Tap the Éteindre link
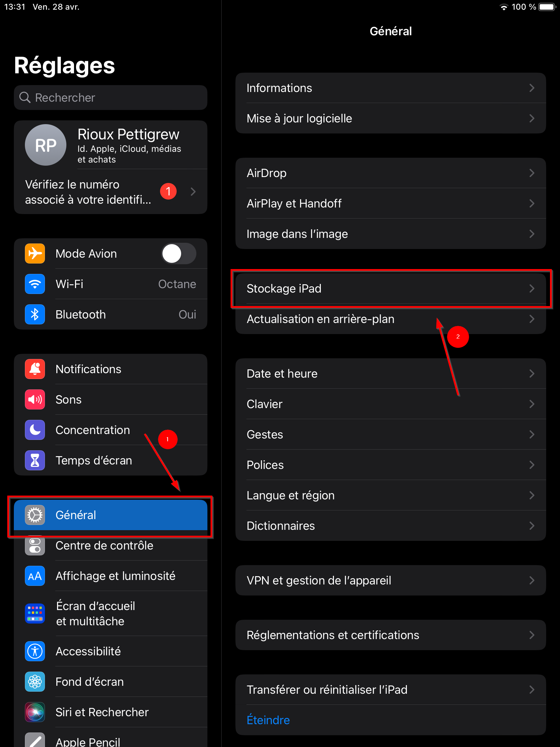560x747 pixels. pos(268,720)
